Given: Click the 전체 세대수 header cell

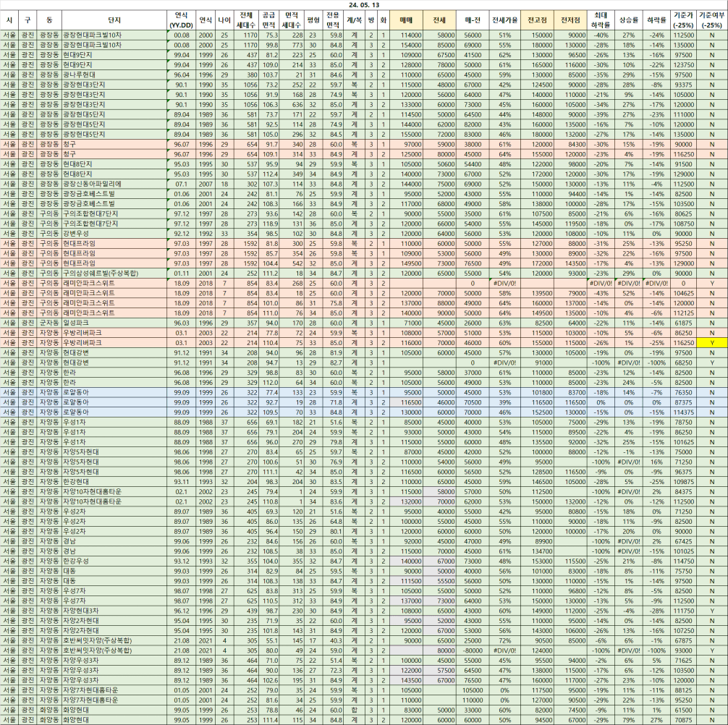Looking at the screenshot, I should click(x=245, y=20).
